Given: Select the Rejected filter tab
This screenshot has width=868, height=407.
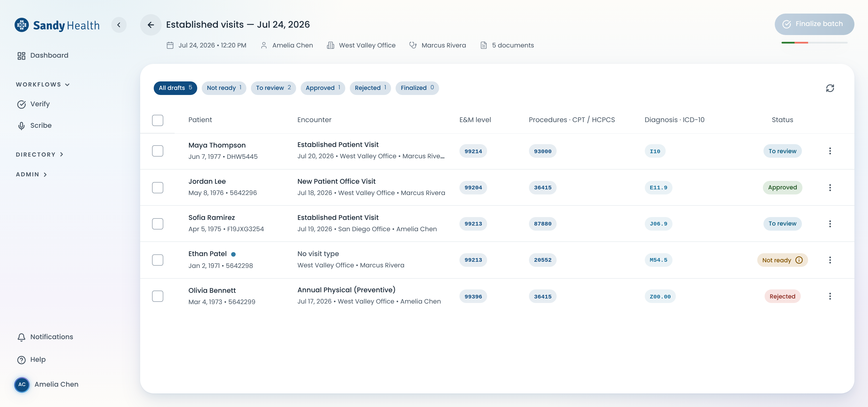Looking at the screenshot, I should tap(370, 88).
